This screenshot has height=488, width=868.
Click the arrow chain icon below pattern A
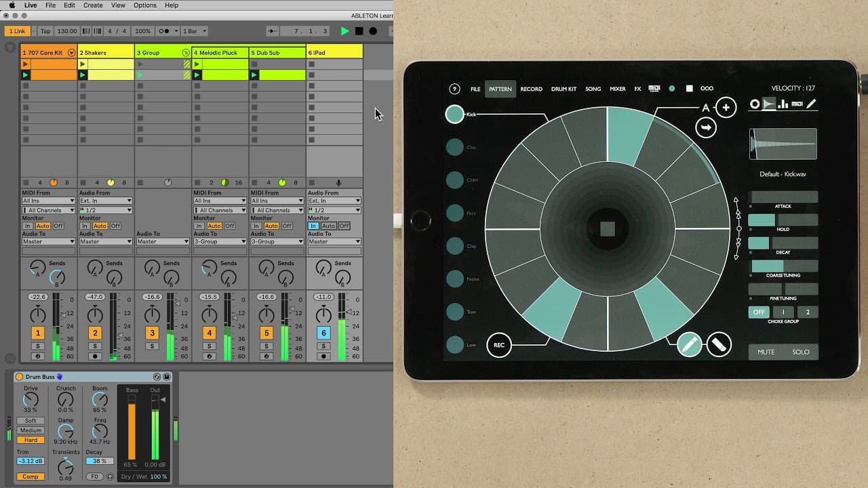pos(705,127)
